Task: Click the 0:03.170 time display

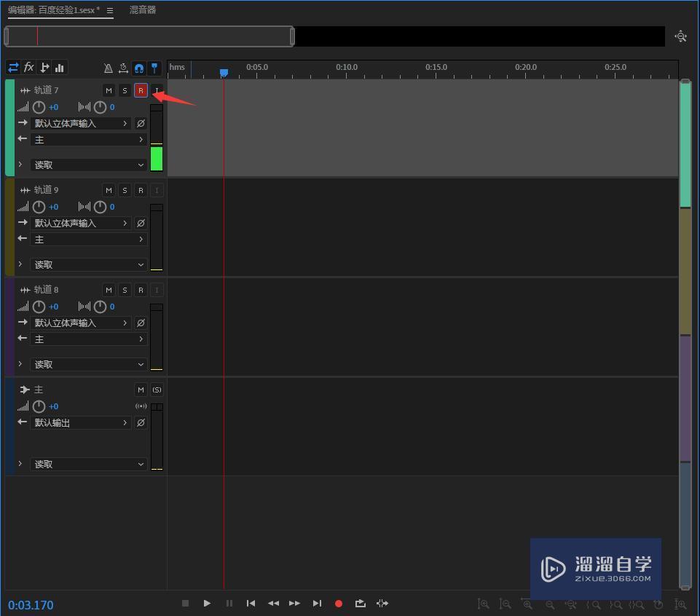Action: point(31,605)
